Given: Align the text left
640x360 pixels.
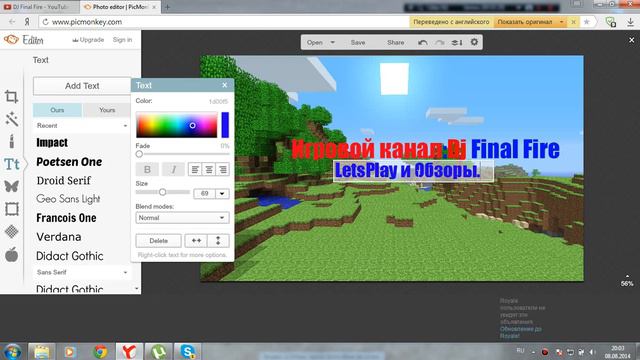Looking at the screenshot, I should pos(195,169).
